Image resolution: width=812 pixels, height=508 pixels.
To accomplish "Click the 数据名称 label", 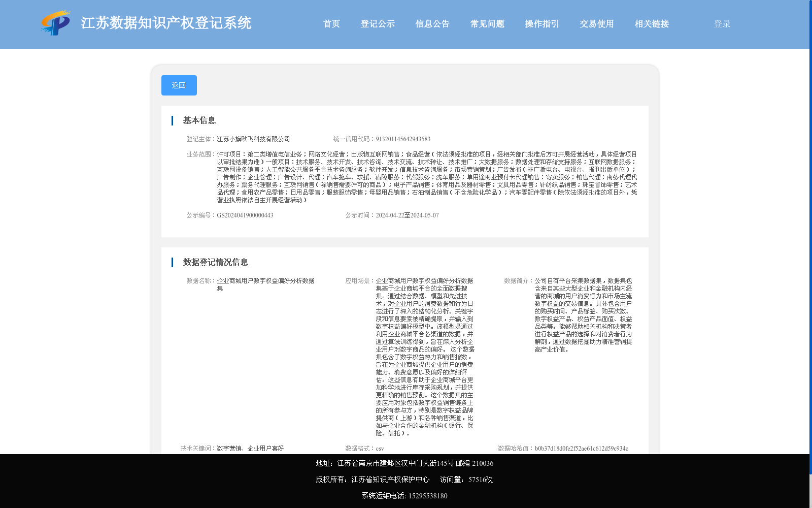I will [201, 281].
